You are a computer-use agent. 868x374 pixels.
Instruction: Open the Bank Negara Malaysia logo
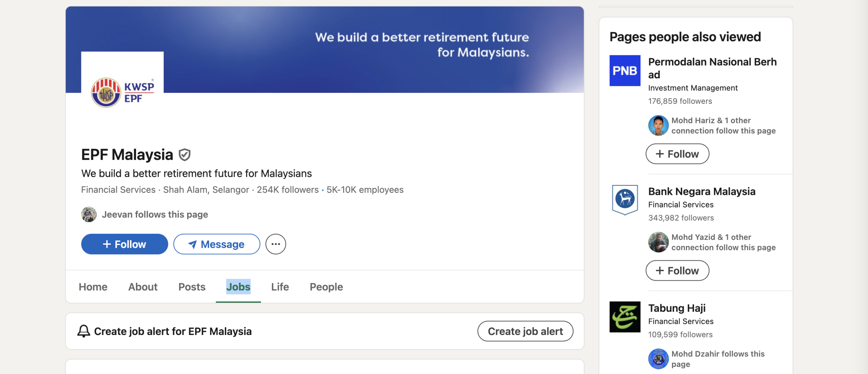tap(625, 200)
